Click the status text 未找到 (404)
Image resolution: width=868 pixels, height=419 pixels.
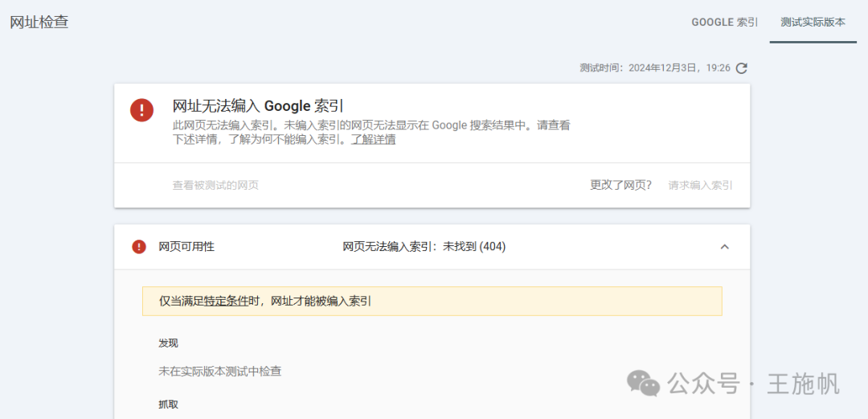tap(474, 247)
